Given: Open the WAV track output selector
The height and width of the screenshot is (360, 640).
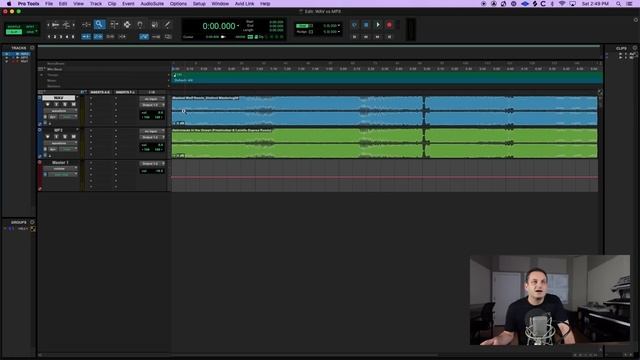Looking at the screenshot, I should [152, 105].
